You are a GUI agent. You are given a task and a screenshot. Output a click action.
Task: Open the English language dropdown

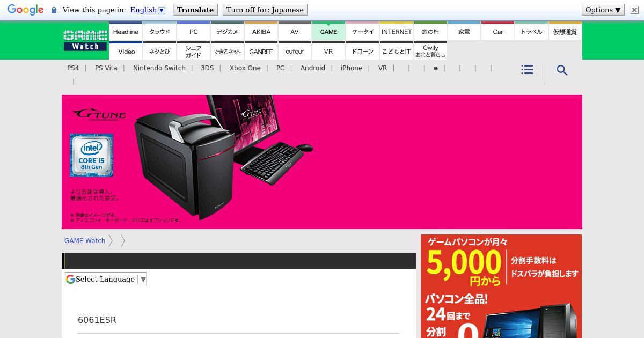[148, 10]
